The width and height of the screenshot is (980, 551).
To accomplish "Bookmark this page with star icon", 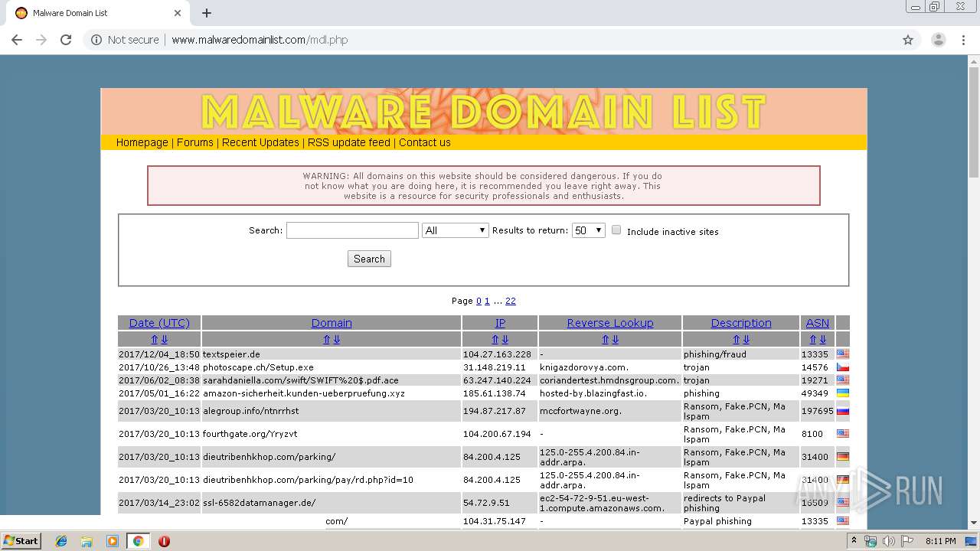I will [908, 40].
